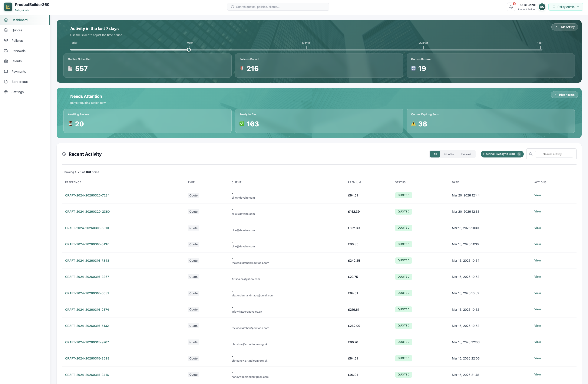Click the Bordereaux file icon in sidebar
Image resolution: width=588 pixels, height=384 pixels.
click(6, 82)
